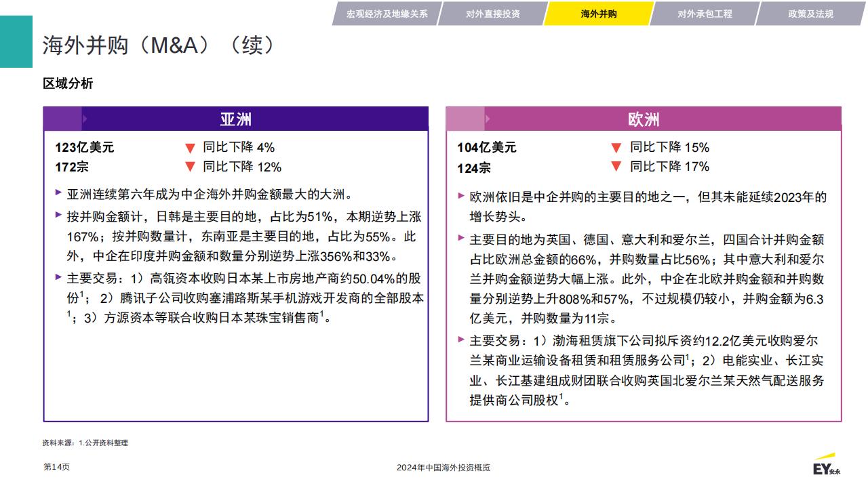This screenshot has height=488, width=868.
Task: Select the highlighted 海外并购 tab
Action: pyautogui.click(x=599, y=14)
